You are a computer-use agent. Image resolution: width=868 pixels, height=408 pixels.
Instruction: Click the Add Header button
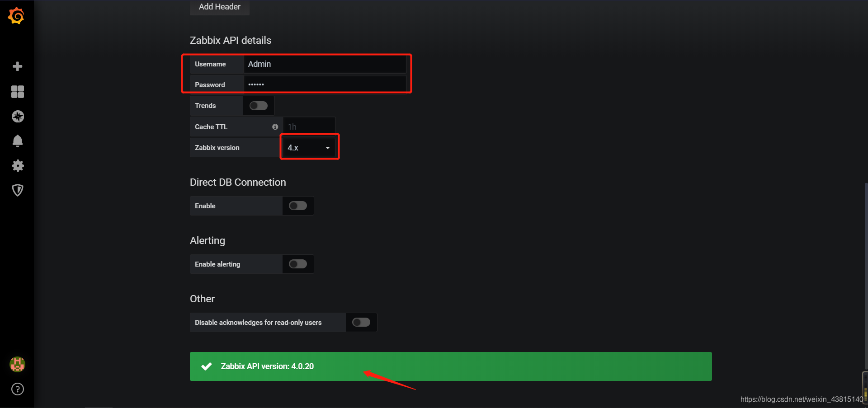coord(220,7)
